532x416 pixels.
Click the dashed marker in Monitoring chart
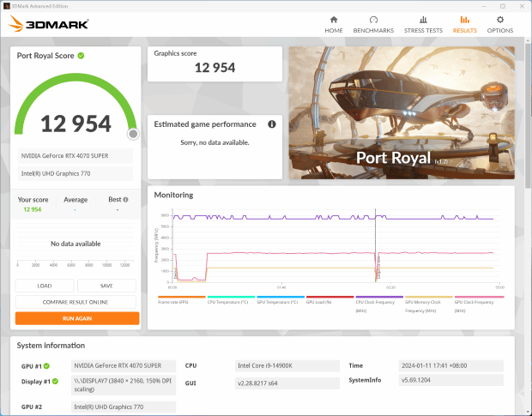[375, 245]
